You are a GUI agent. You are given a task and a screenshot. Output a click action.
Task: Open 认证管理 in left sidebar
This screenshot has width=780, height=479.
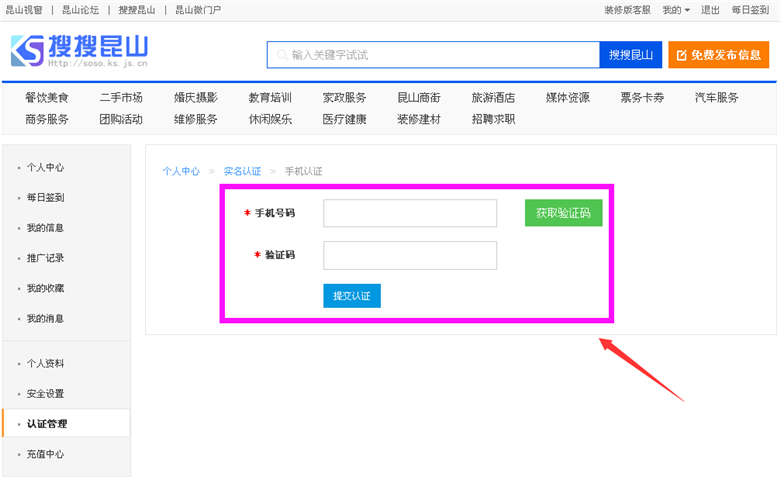pos(47,424)
